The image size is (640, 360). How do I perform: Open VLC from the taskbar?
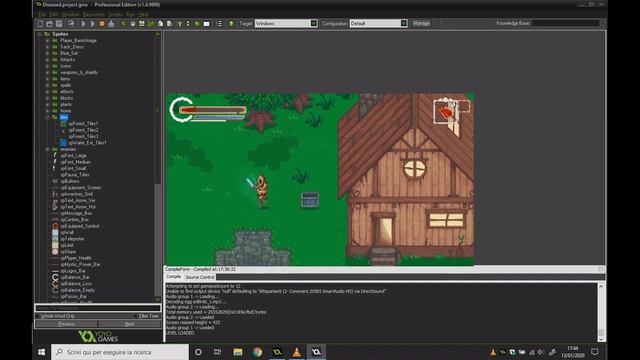click(297, 352)
